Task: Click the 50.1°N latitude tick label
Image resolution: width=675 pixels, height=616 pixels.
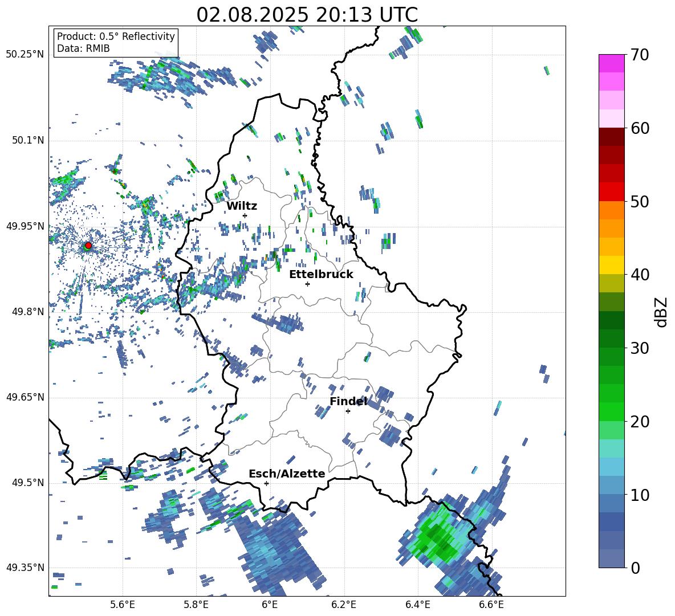Action: point(28,140)
